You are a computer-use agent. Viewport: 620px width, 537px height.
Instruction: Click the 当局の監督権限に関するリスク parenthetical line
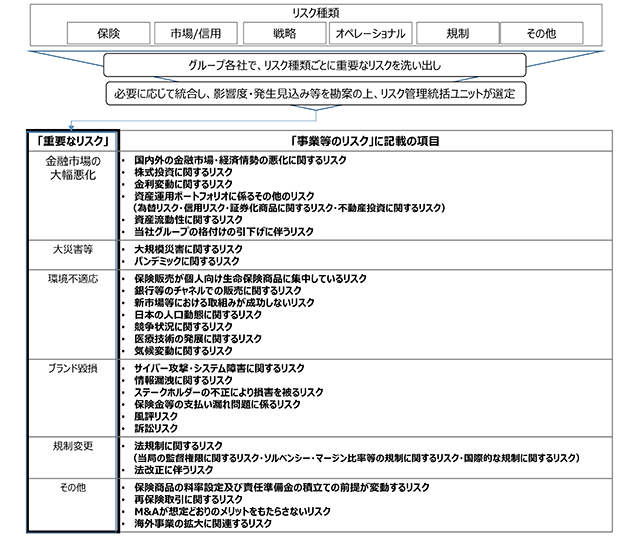356,458
